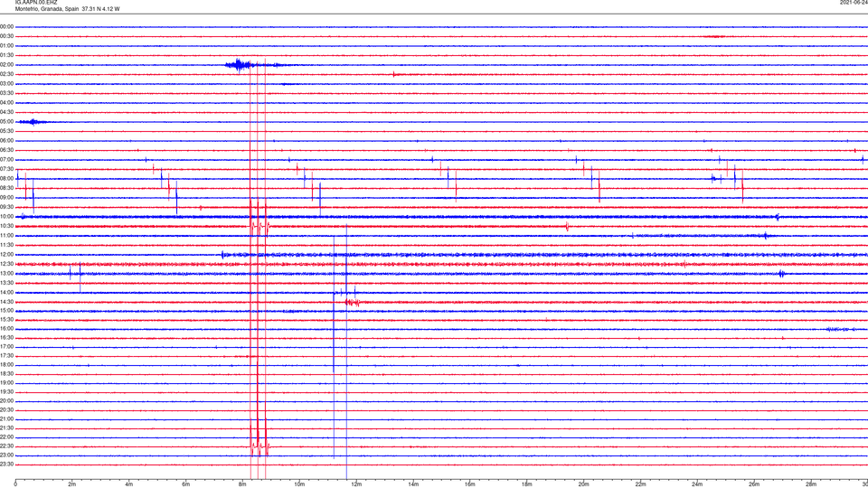Select the 23:00 trace time label
The width and height of the screenshot is (868, 488).
[6, 455]
